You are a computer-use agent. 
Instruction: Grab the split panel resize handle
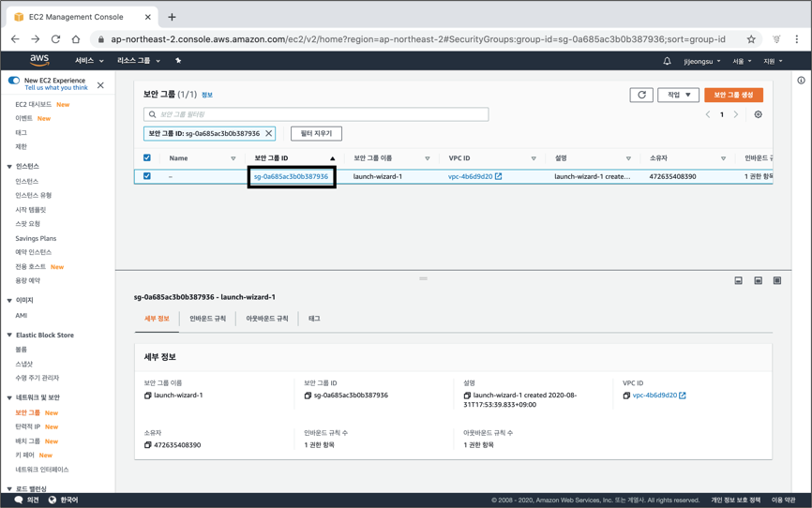(x=423, y=278)
